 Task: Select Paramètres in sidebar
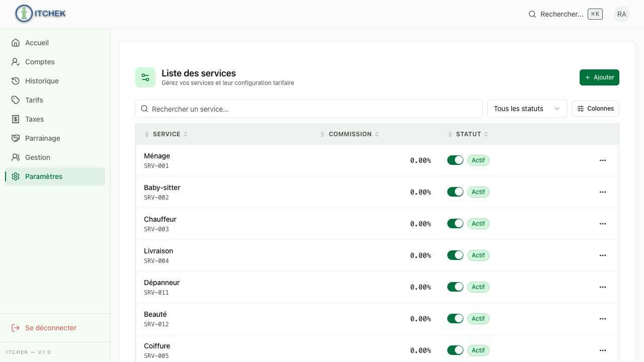[55, 176]
